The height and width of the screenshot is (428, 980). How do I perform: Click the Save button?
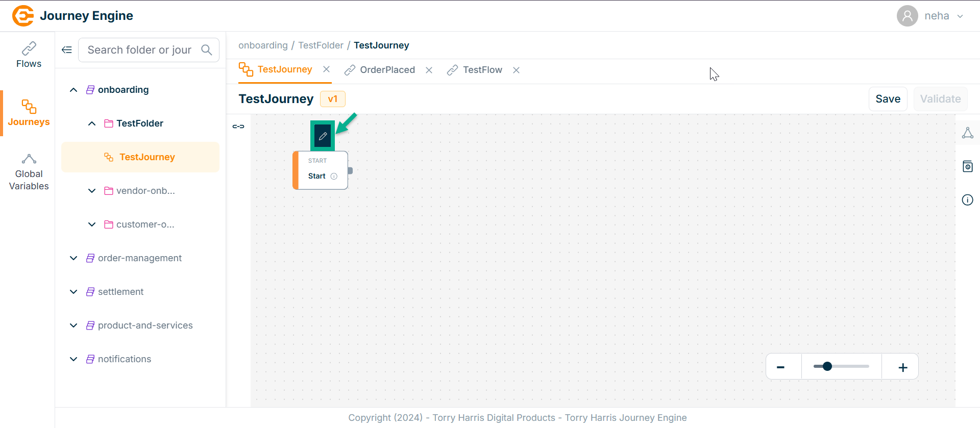pyautogui.click(x=888, y=99)
